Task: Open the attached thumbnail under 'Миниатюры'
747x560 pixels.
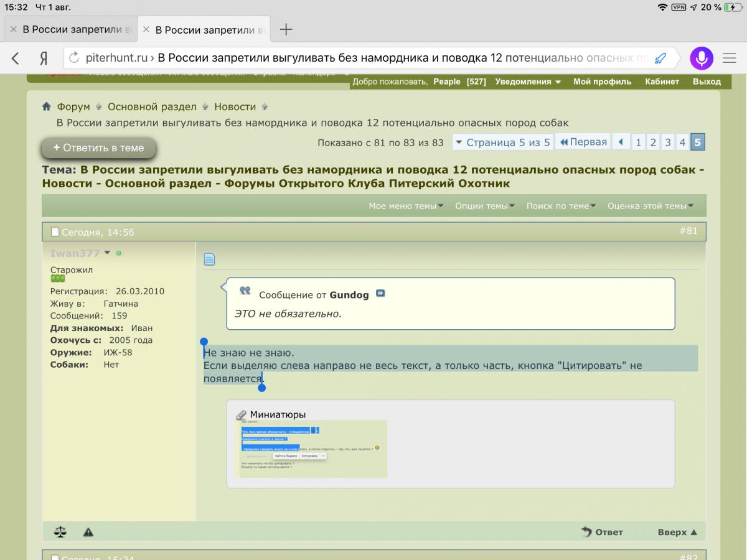Action: 313,449
